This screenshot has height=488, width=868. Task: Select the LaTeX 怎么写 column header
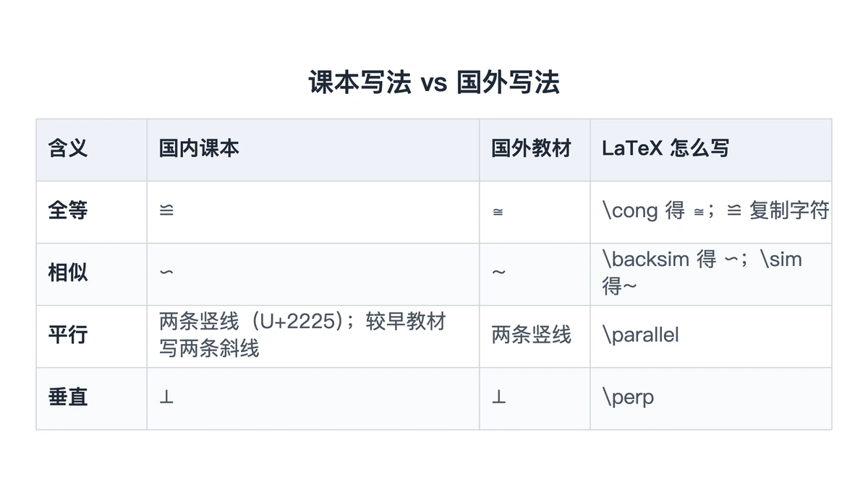click(665, 149)
